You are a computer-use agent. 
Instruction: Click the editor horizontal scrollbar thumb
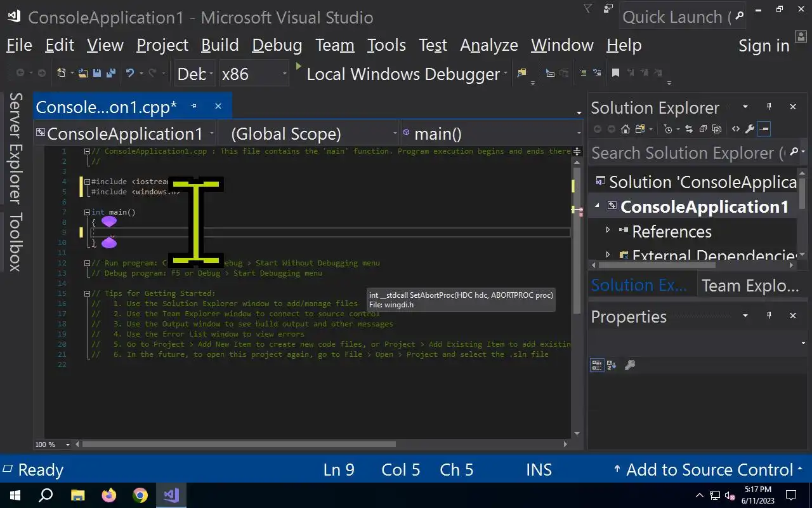click(239, 444)
